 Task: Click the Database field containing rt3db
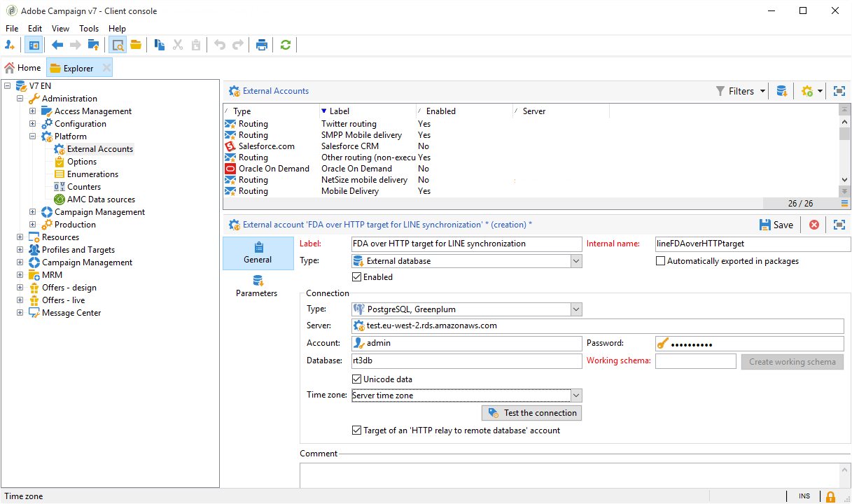point(467,361)
